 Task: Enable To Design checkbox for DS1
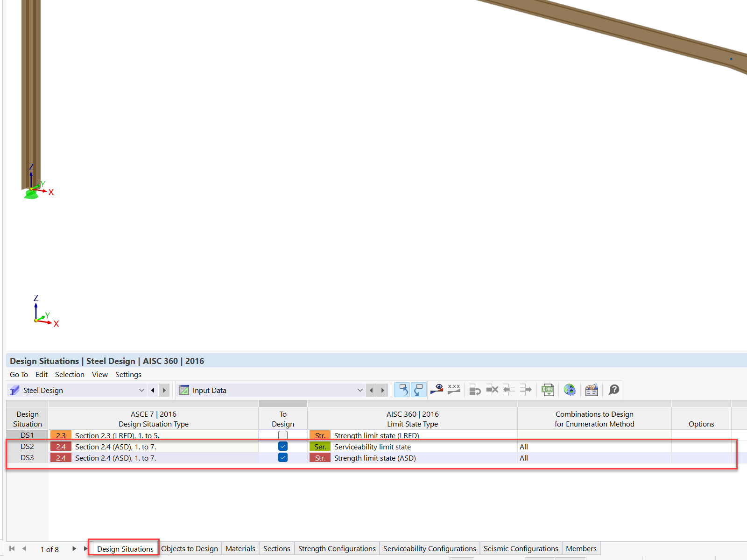pos(282,434)
